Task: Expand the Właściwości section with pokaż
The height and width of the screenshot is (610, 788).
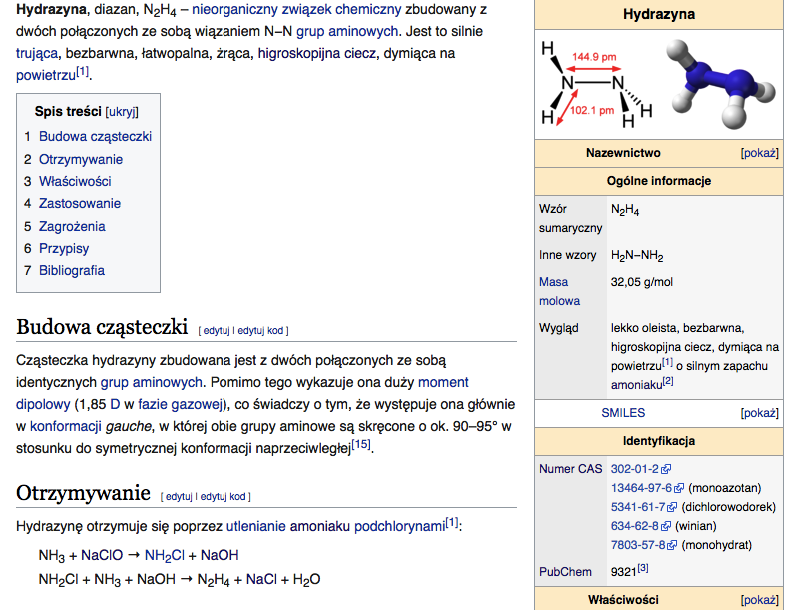Action: point(759,600)
